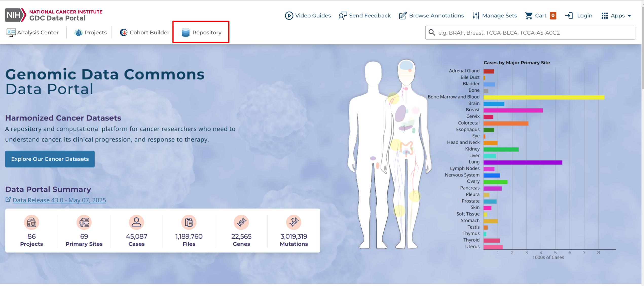
Task: Click the Video Guides play icon
Action: point(289,16)
